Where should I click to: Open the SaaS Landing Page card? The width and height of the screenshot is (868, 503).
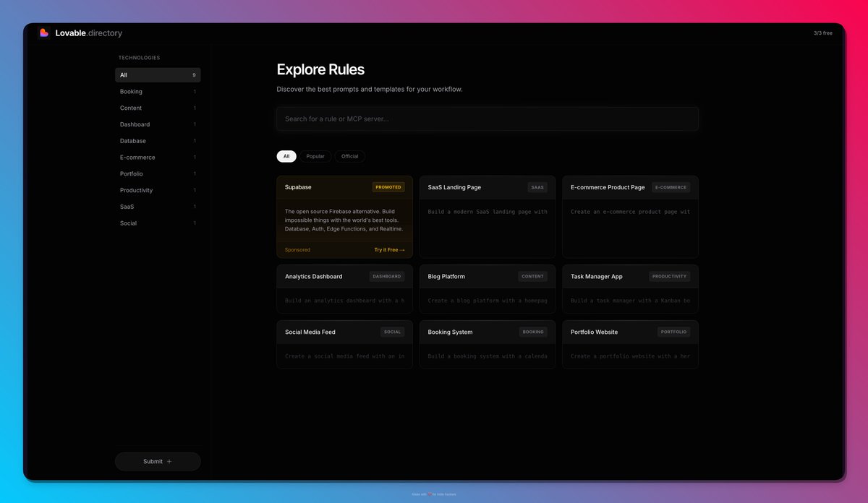click(x=488, y=217)
